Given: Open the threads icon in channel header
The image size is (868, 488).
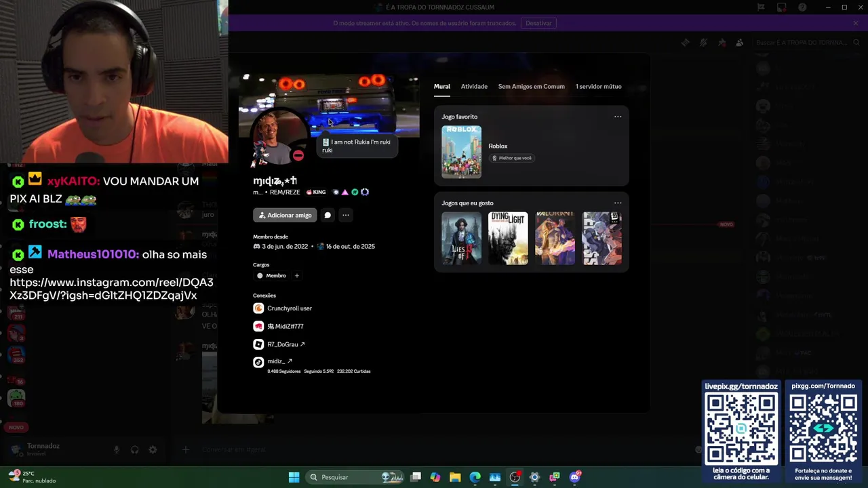Looking at the screenshot, I should click(x=686, y=43).
